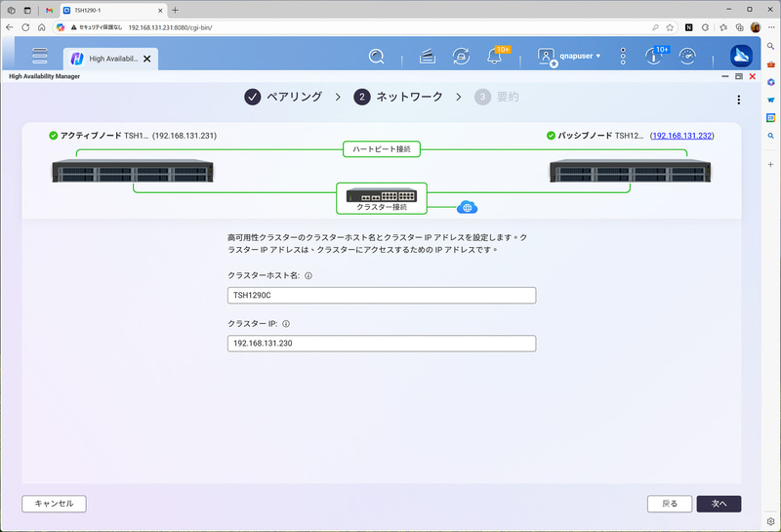This screenshot has height=532, width=781.
Task: Open the background tasks icon
Action: pos(427,57)
